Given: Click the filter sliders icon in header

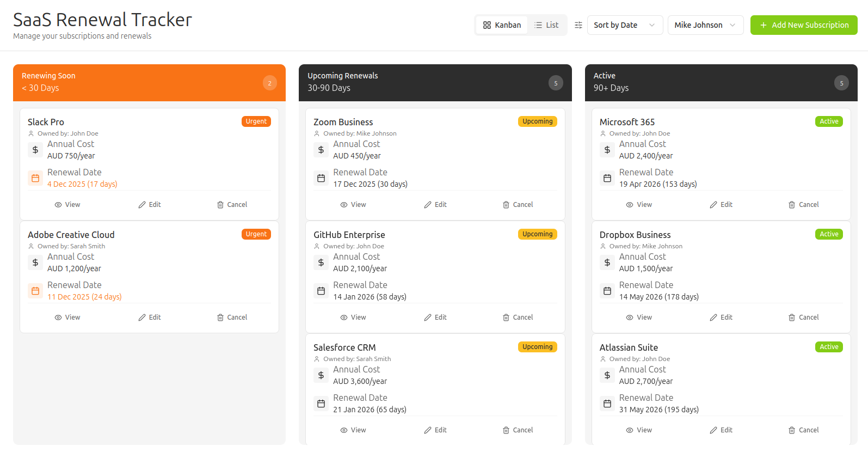Looking at the screenshot, I should [x=578, y=25].
